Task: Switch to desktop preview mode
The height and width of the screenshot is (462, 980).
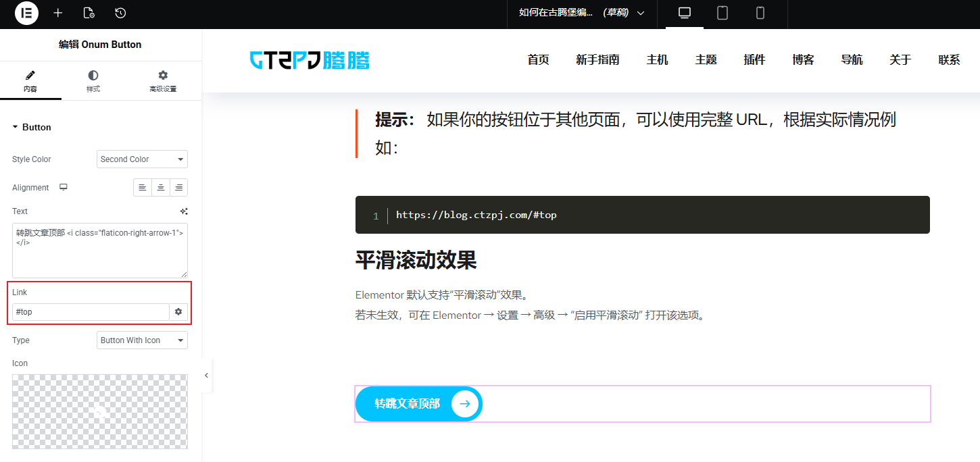Action: pyautogui.click(x=685, y=13)
